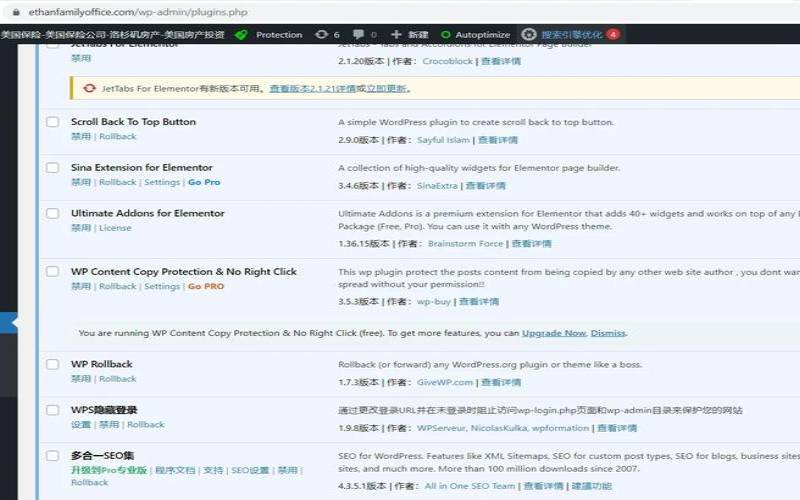Viewport: 800px width, 500px height.
Task: Tick the WP Rollback plugin checkbox
Action: 53,364
